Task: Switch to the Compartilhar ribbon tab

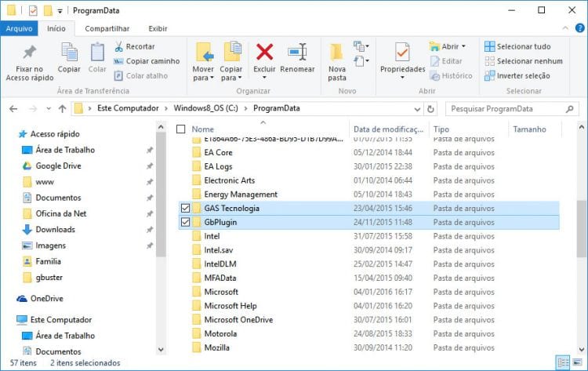Action: [107, 28]
